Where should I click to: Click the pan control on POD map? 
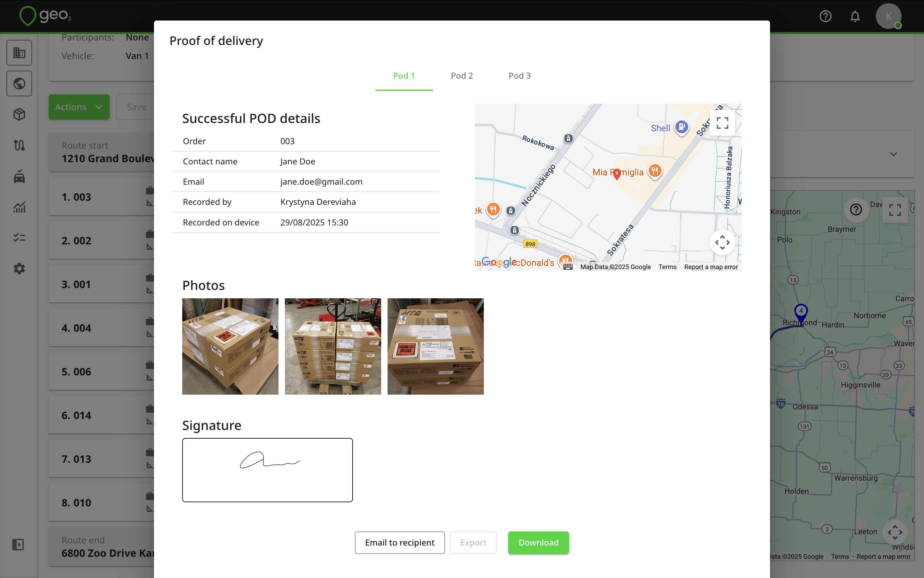click(723, 242)
